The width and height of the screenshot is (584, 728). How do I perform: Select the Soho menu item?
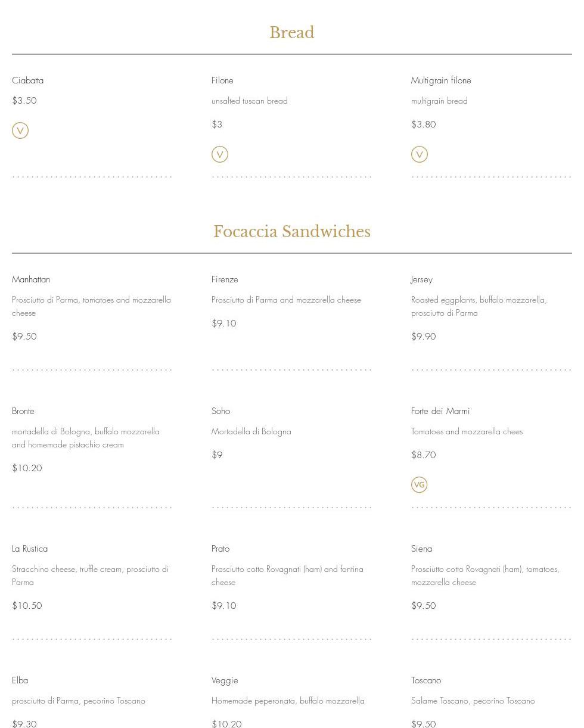click(x=220, y=411)
